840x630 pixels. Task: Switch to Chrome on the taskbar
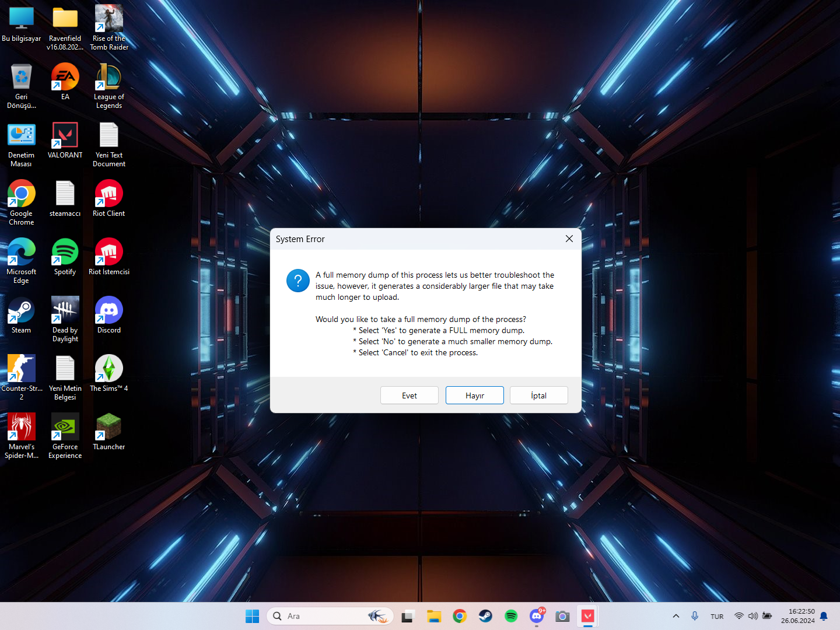click(460, 616)
